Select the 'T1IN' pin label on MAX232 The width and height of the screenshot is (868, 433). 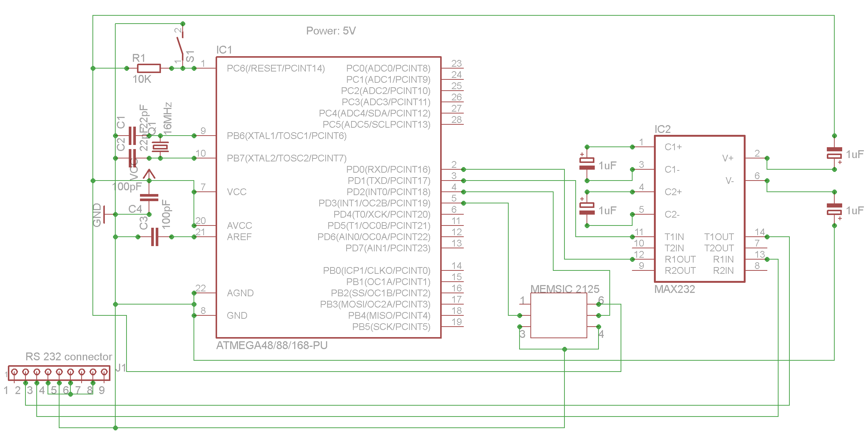pyautogui.click(x=674, y=237)
